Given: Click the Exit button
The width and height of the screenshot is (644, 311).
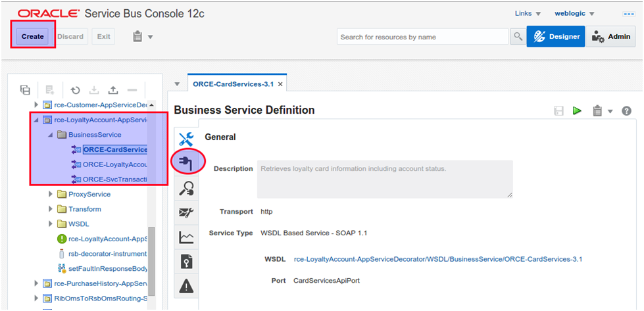Looking at the screenshot, I should pos(103,37).
